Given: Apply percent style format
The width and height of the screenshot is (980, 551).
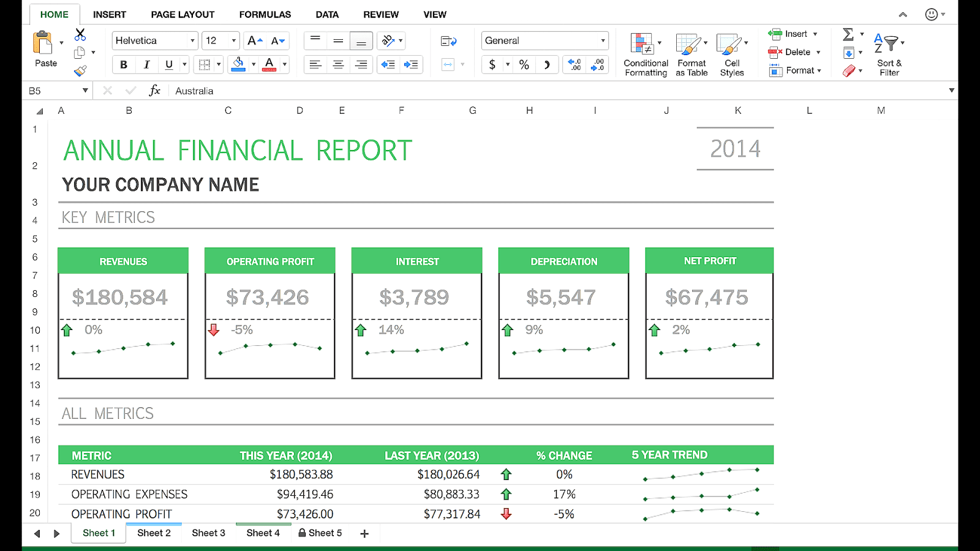Looking at the screenshot, I should tap(524, 64).
